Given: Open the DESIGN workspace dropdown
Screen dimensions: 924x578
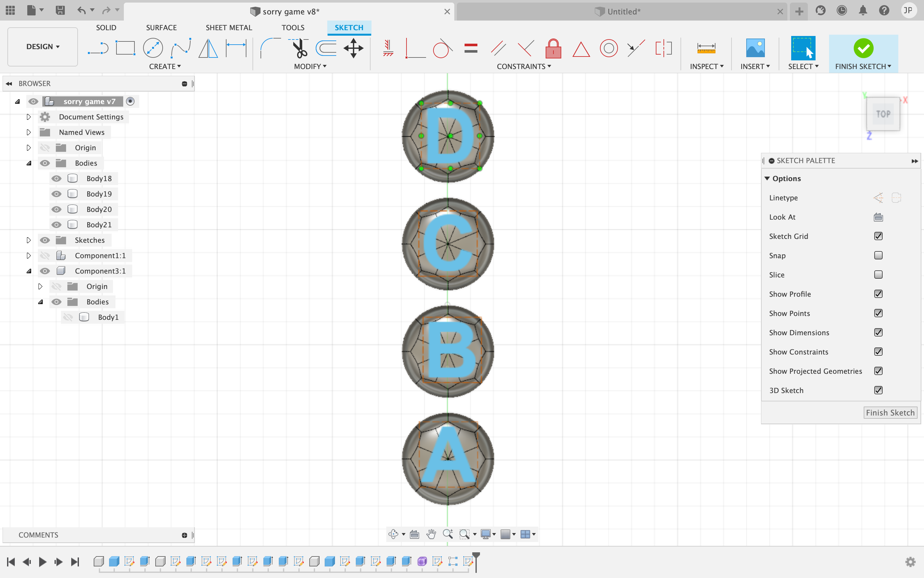Looking at the screenshot, I should tap(43, 47).
